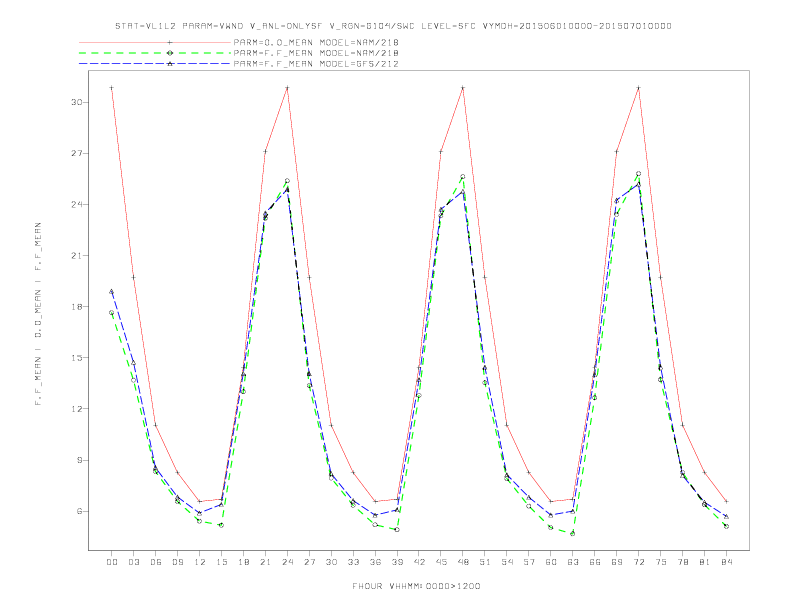
Task: Click the blue triangle data point at hour 00
Action: click(112, 291)
